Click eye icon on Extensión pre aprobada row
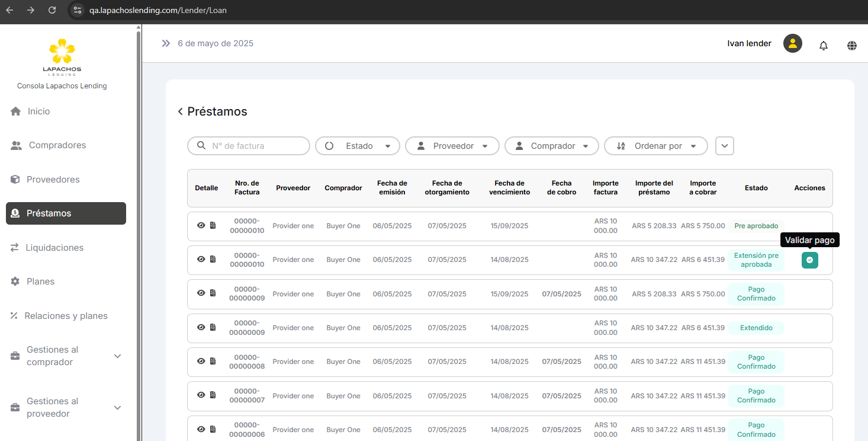Image resolution: width=868 pixels, height=441 pixels. pyautogui.click(x=201, y=260)
